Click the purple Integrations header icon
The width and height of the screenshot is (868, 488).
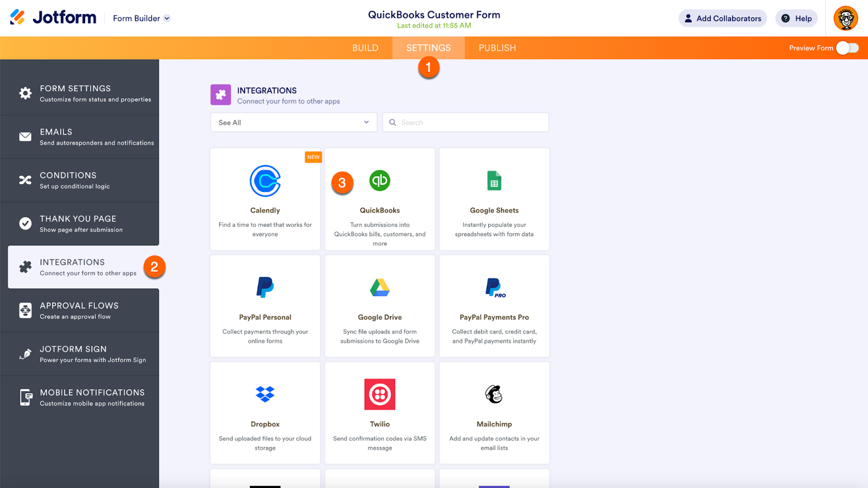tap(221, 95)
